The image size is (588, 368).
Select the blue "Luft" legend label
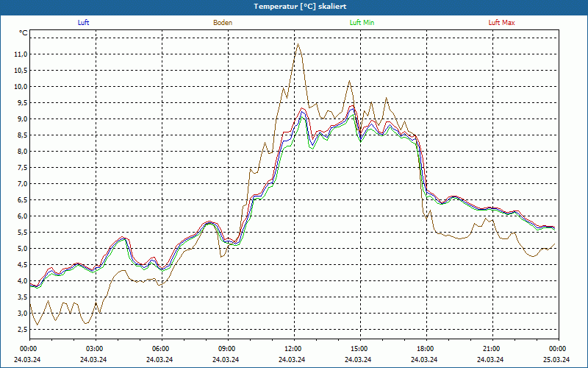tap(83, 23)
